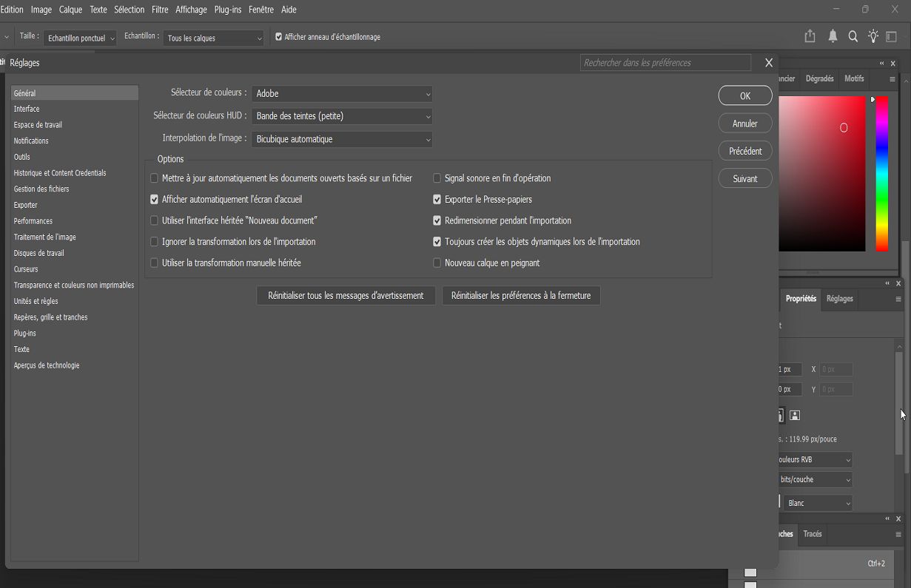Screen dimensions: 911x588
Task: Open Taille Echantillon ponctuel dropdown
Action: 81,38
